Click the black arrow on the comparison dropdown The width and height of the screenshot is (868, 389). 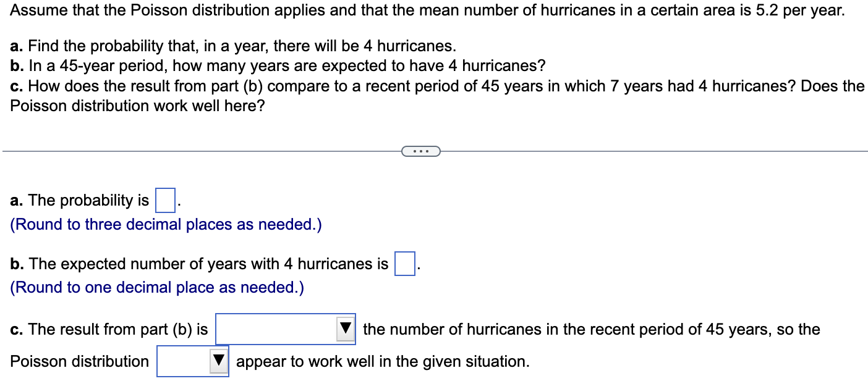[x=346, y=329]
